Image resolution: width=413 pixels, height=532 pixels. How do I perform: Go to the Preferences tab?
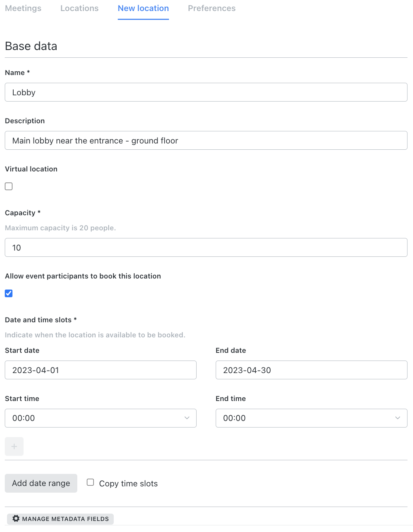[x=212, y=8]
